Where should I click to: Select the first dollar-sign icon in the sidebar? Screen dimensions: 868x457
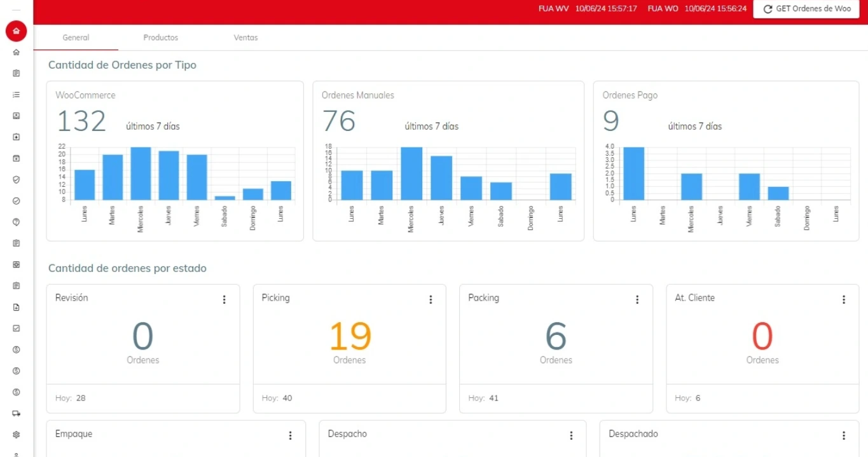16,349
